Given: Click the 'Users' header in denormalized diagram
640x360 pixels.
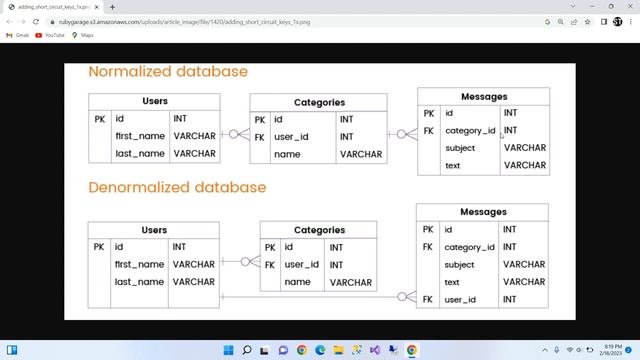Looking at the screenshot, I should [x=154, y=230].
